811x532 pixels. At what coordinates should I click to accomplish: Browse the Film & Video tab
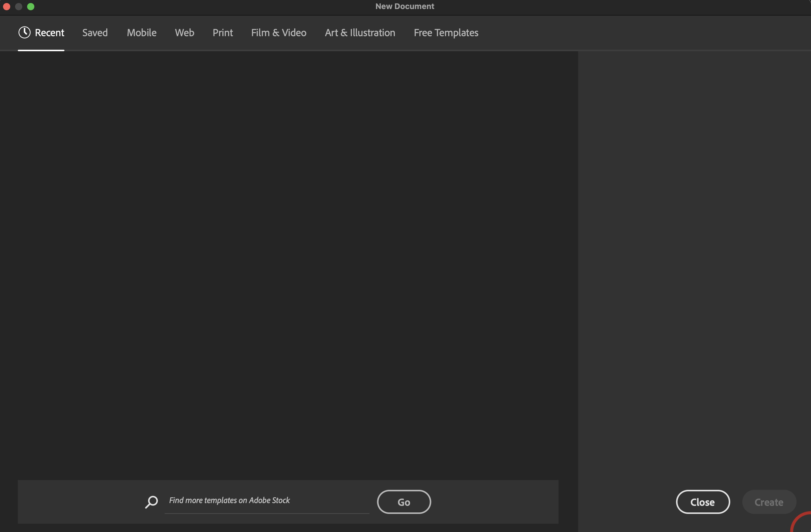coord(278,33)
